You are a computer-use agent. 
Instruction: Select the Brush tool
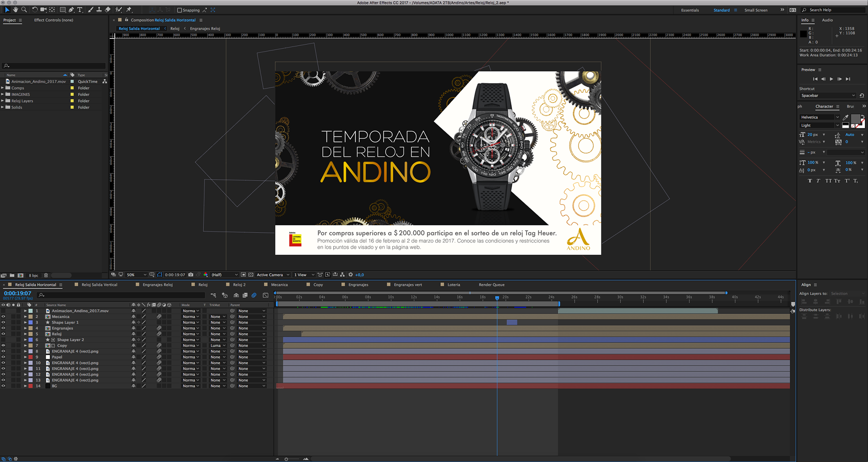click(x=90, y=10)
